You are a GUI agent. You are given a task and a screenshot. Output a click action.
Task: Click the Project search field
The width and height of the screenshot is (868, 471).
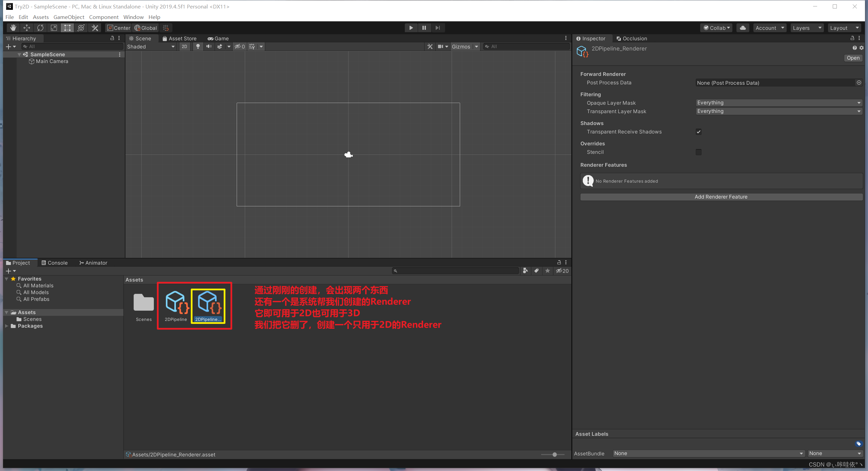pos(455,271)
